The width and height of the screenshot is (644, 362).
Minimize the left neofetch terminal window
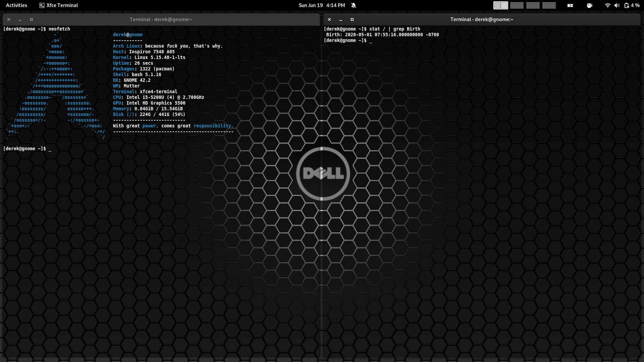click(x=20, y=19)
